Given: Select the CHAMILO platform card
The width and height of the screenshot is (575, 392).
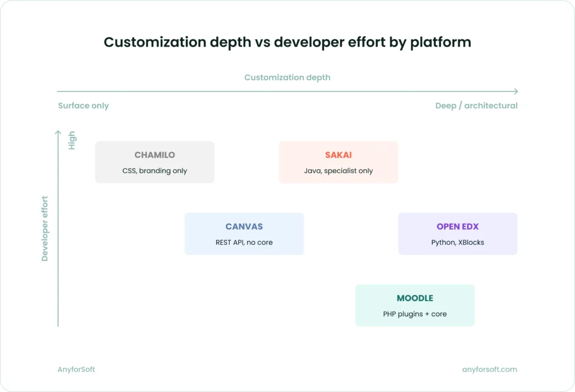Looking at the screenshot, I should pos(154,162).
